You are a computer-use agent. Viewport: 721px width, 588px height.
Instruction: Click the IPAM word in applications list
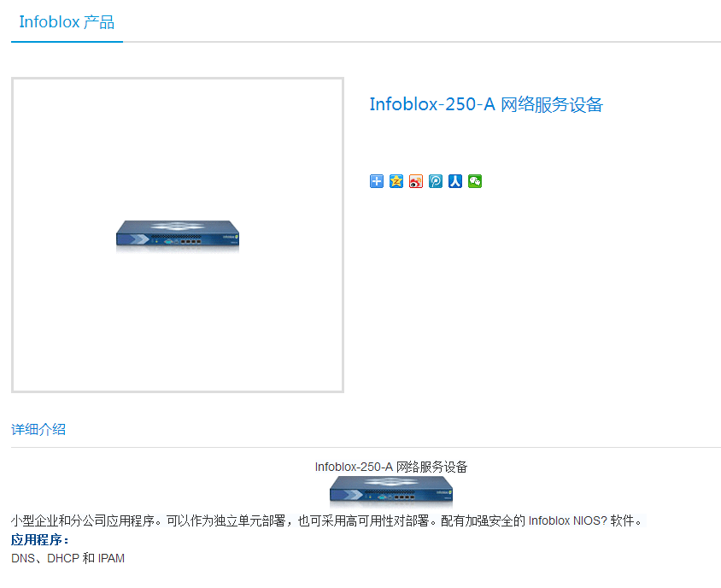pyautogui.click(x=111, y=558)
